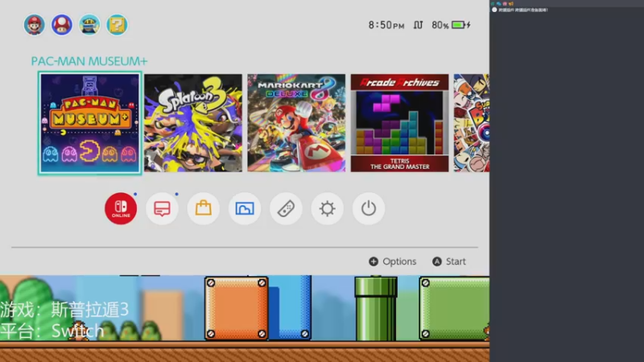Select the Splatoon 3 game tile

[x=193, y=123]
